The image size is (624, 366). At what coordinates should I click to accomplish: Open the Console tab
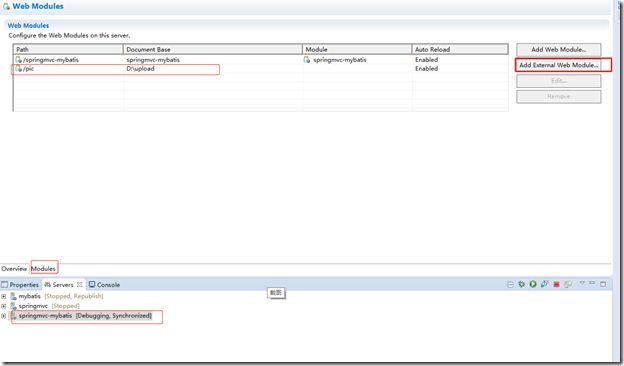click(x=104, y=284)
